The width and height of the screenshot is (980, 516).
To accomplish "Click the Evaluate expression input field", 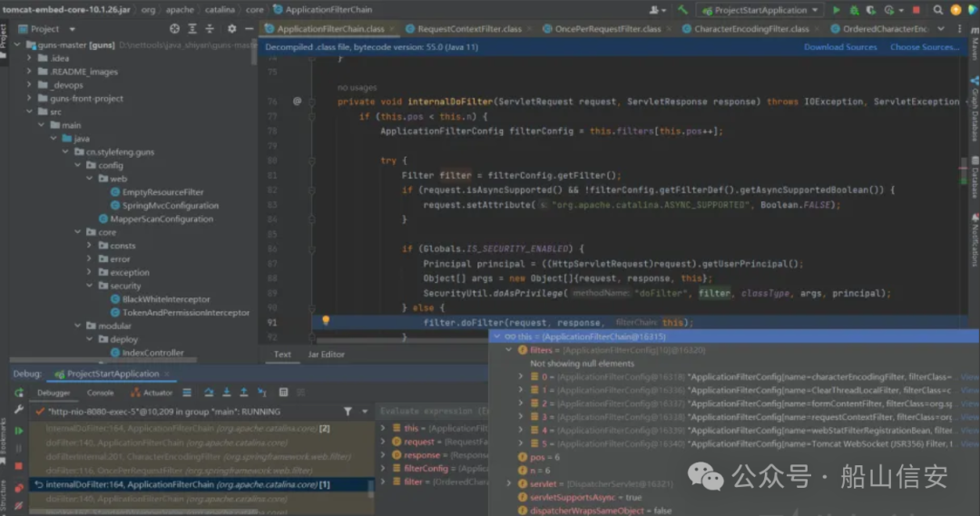I will pyautogui.click(x=433, y=411).
